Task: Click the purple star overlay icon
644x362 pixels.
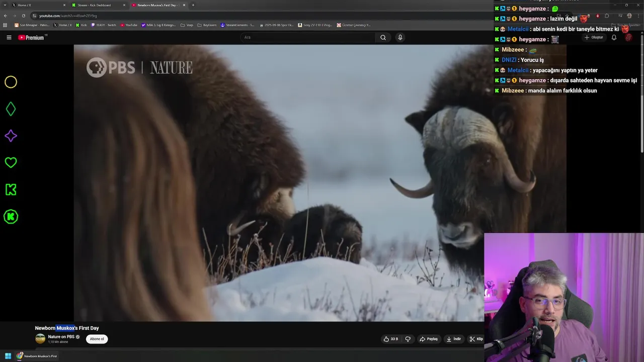Action: (x=11, y=136)
